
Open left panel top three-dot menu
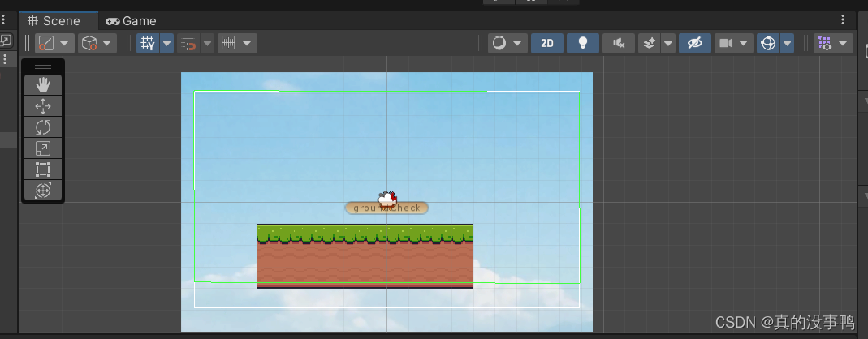(x=3, y=20)
